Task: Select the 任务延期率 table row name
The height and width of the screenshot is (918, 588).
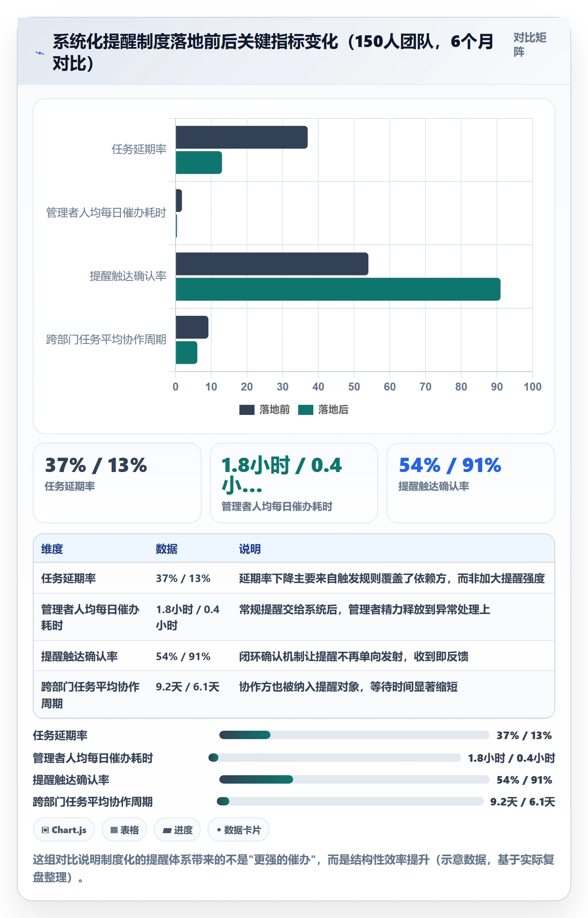Action: [68, 578]
